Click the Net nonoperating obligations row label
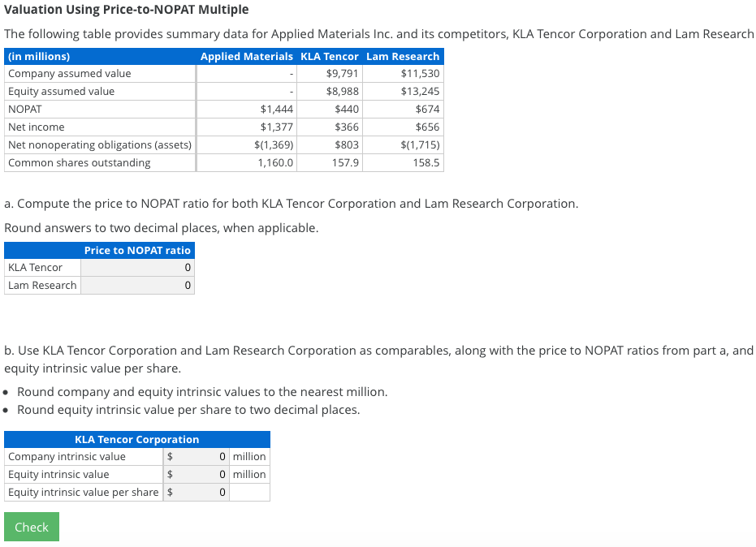Viewport: 756px width, 547px height. tap(99, 144)
